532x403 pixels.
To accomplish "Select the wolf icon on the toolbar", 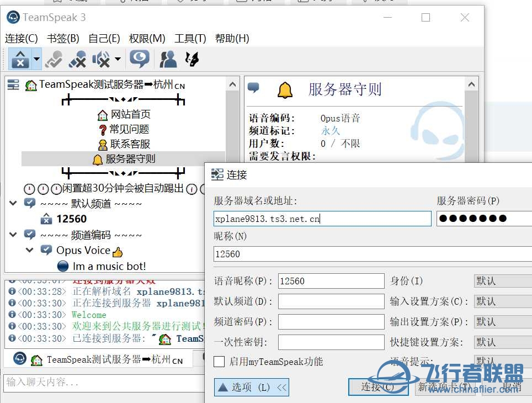I will [191, 59].
